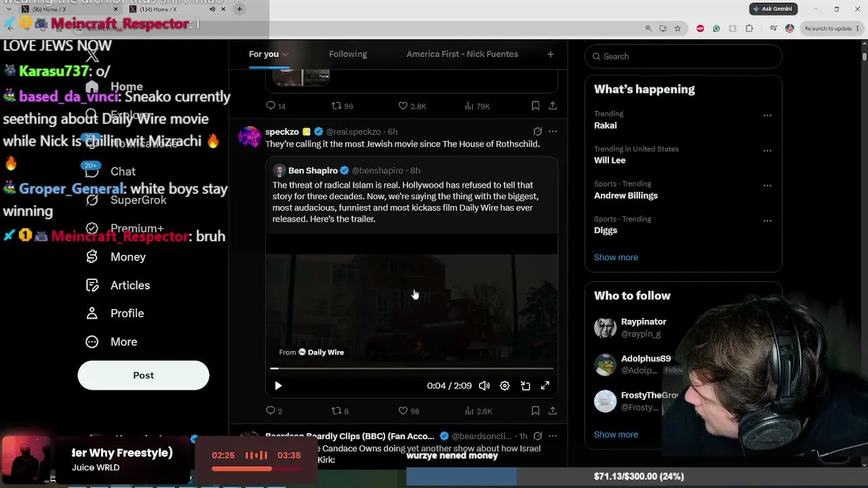868x488 pixels.
Task: Seek in the Daily Wire video progress bar
Action: click(x=412, y=369)
